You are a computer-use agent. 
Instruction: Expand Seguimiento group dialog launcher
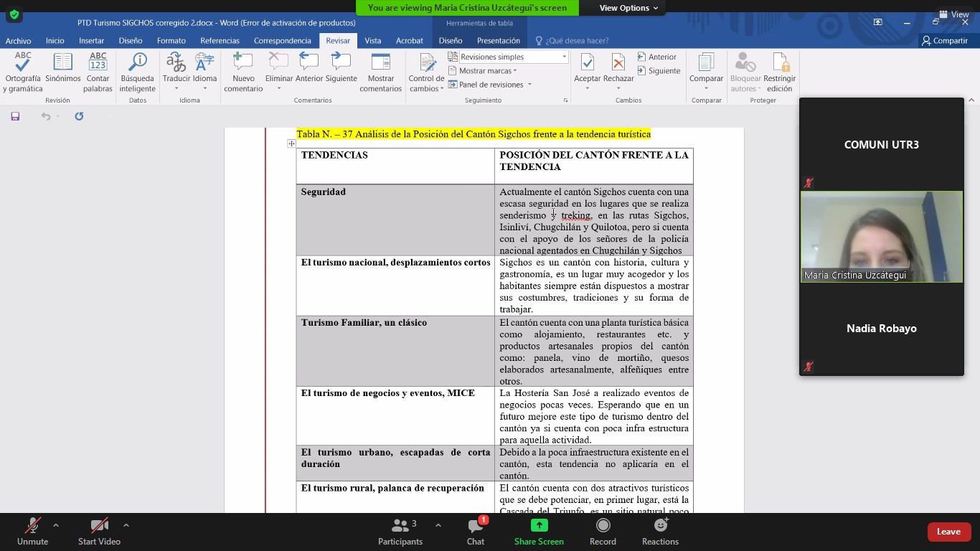pyautogui.click(x=565, y=100)
